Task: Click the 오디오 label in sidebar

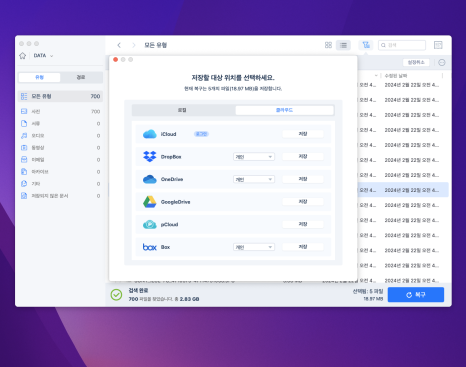Action: 38,135
